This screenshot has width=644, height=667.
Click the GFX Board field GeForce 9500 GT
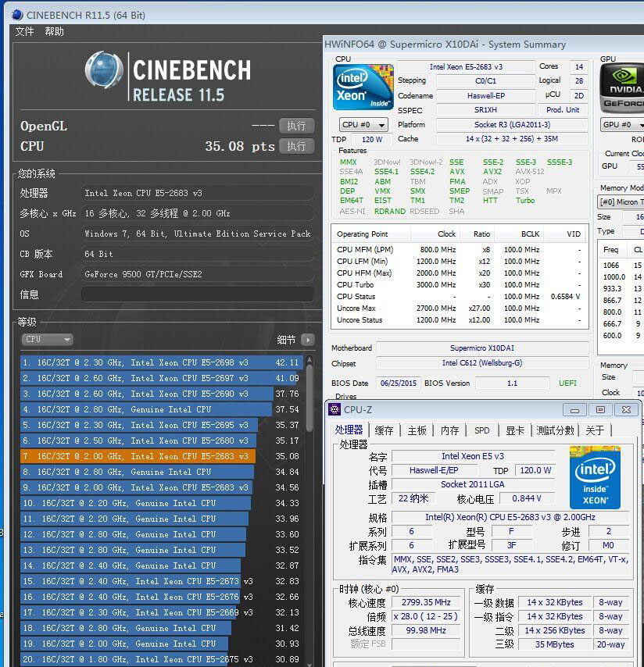pyautogui.click(x=198, y=274)
